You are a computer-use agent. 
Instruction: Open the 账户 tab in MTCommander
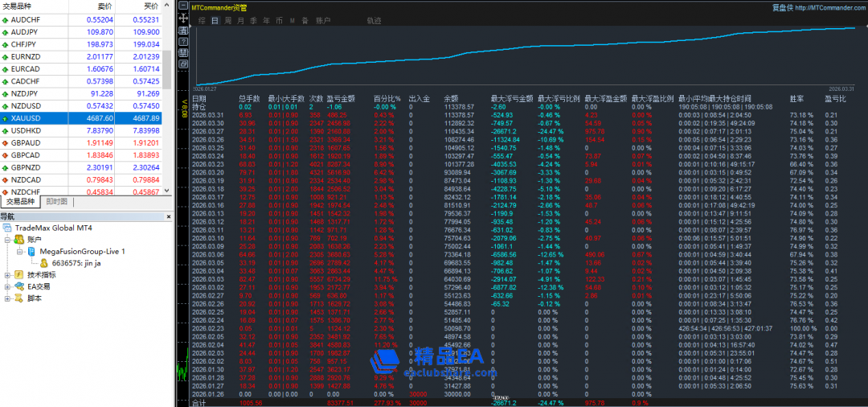coord(322,19)
